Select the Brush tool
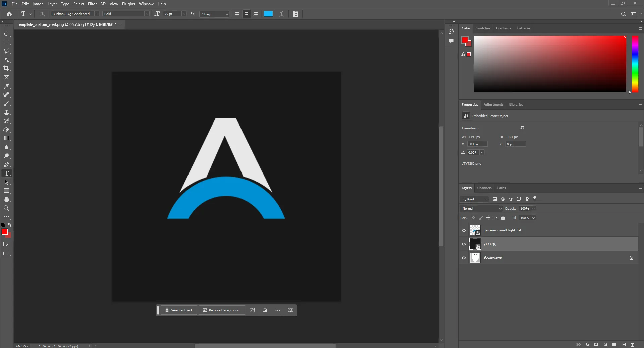 6,104
